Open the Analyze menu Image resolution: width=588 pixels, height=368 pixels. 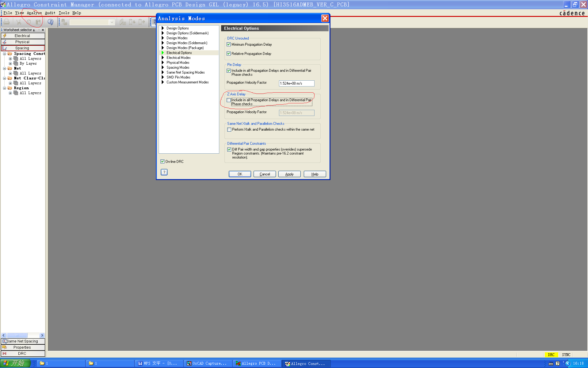point(34,13)
